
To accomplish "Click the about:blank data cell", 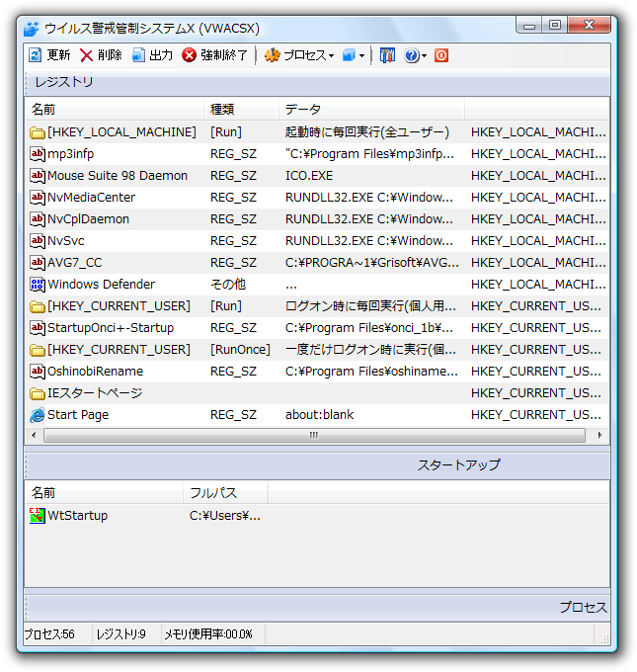I will pos(320,415).
